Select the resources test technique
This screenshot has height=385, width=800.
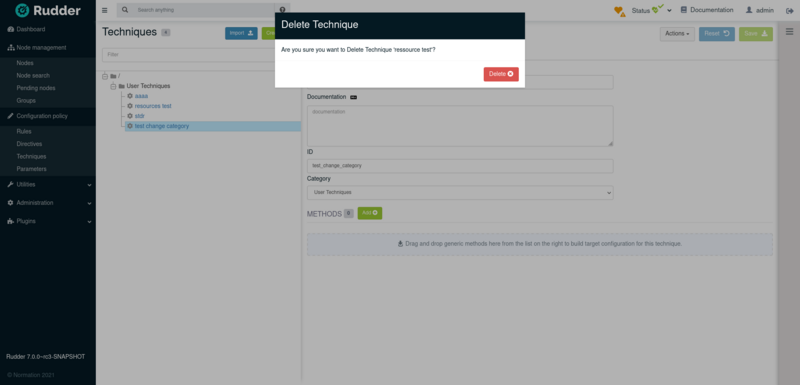click(153, 106)
